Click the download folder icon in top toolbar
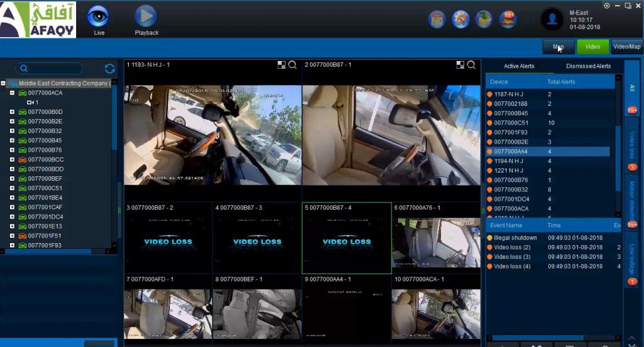Viewport: 644px width, 347px height. tap(484, 20)
